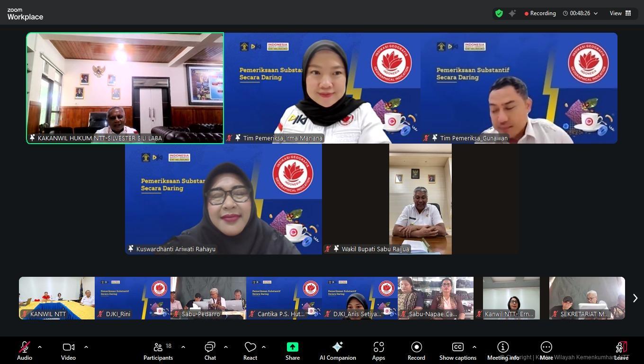Open the Participants panel
The height and width of the screenshot is (364, 644).
click(x=158, y=351)
